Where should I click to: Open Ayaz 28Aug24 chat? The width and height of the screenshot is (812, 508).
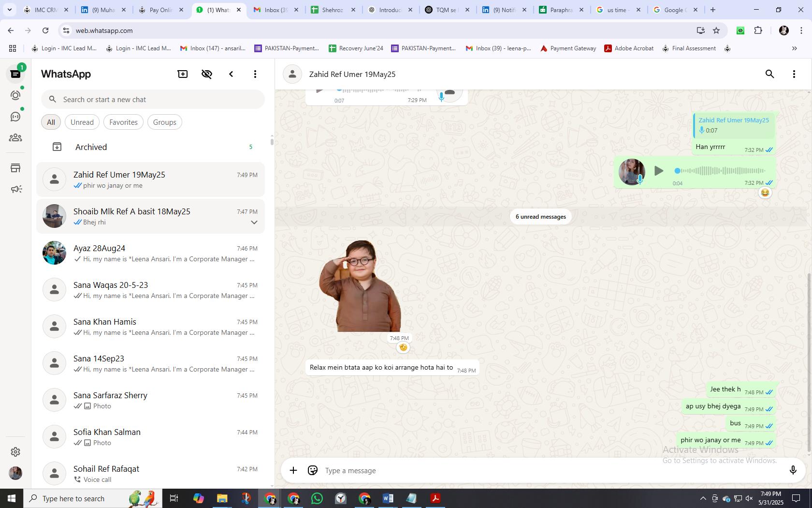pyautogui.click(x=151, y=253)
